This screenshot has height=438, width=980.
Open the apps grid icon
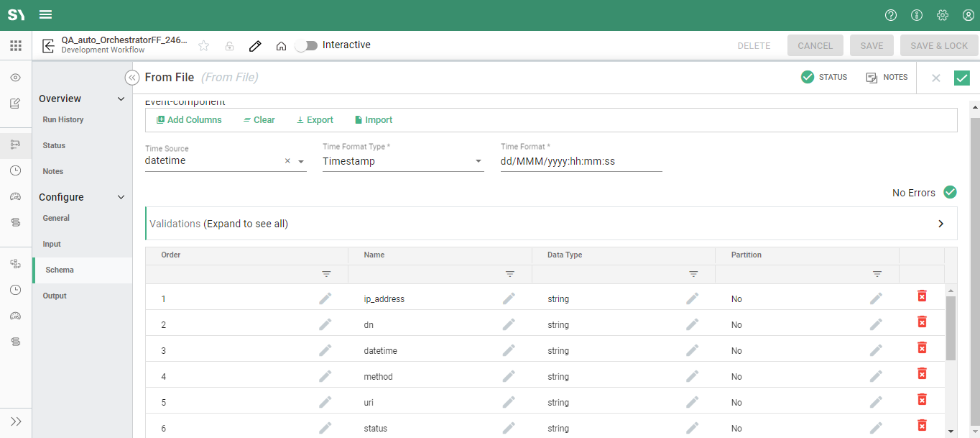16,46
